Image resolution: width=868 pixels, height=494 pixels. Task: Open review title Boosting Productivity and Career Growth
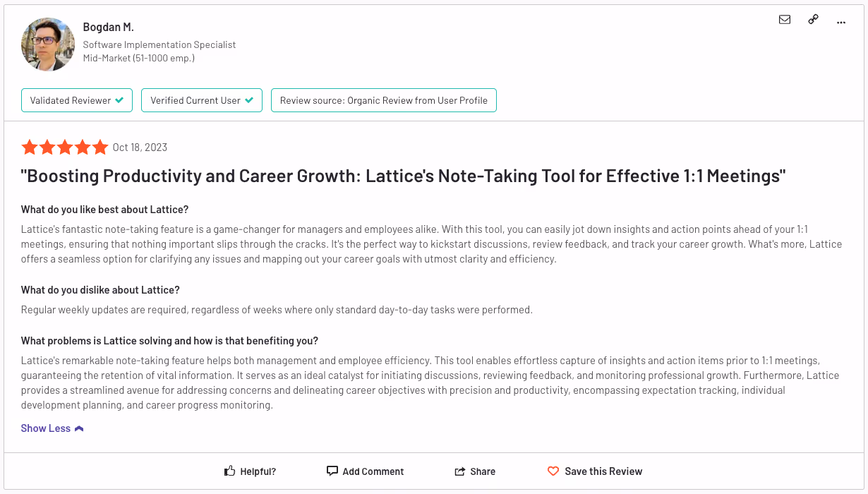click(x=404, y=176)
